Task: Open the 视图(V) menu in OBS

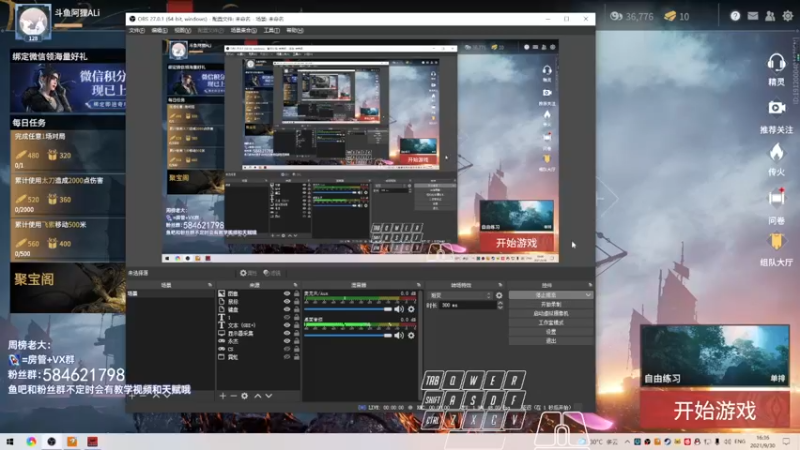Action: pos(182,31)
